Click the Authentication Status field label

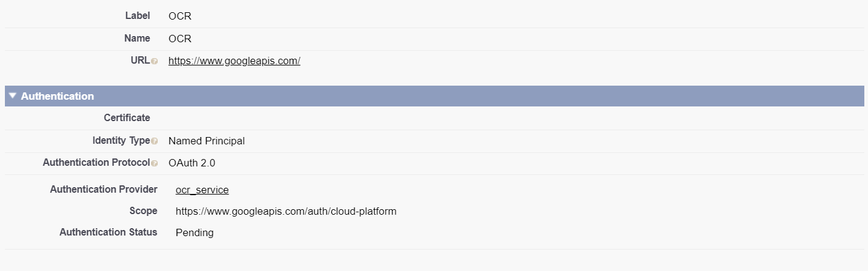[x=108, y=232]
